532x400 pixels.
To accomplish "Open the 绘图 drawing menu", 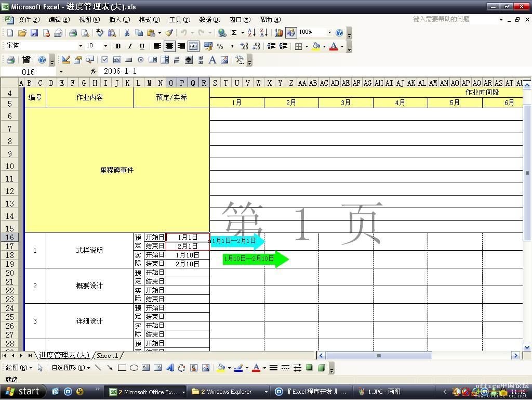I will tap(19, 368).
